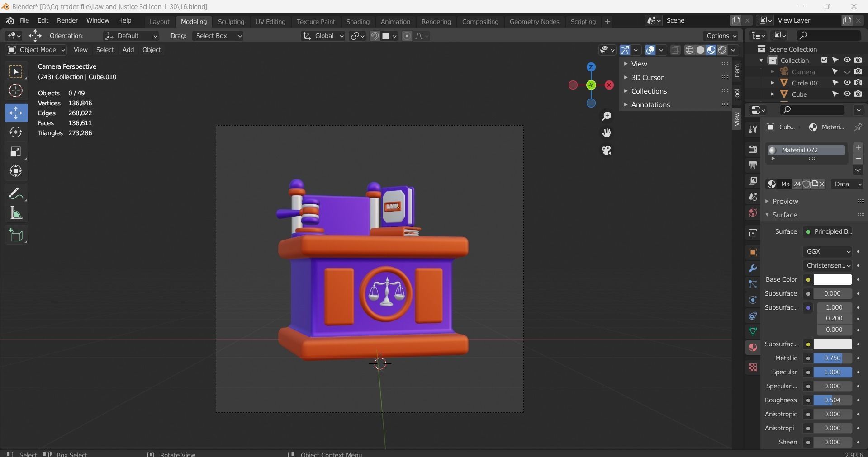Disable Camera in renders
The image size is (868, 457).
coord(858,71)
